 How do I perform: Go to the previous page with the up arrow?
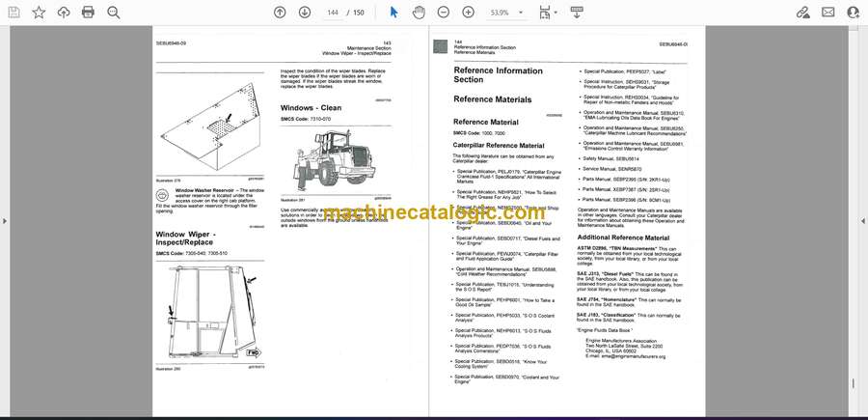point(280,13)
